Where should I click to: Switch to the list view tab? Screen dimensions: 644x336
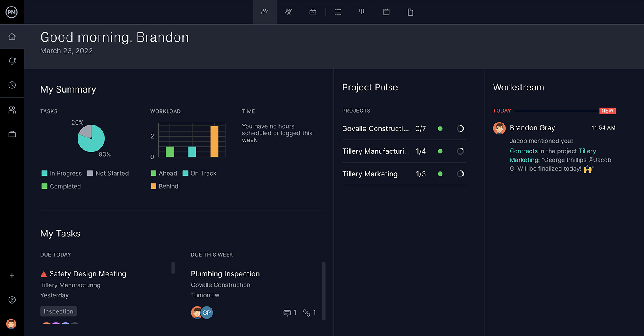pos(338,12)
